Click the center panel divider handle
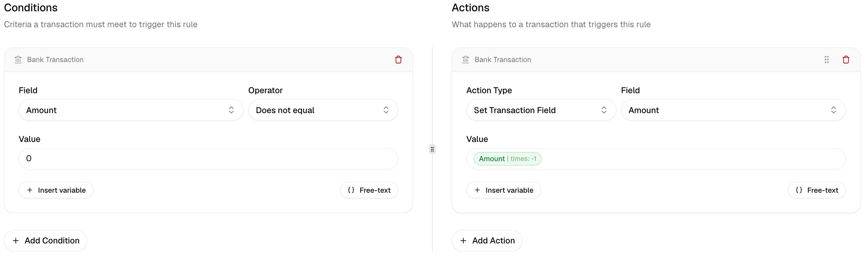The image size is (868, 260). pos(432,149)
